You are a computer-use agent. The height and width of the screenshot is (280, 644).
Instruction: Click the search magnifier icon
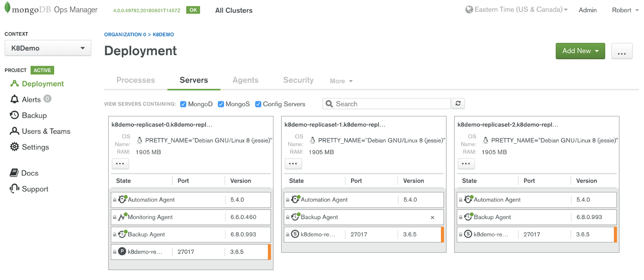[x=329, y=104]
